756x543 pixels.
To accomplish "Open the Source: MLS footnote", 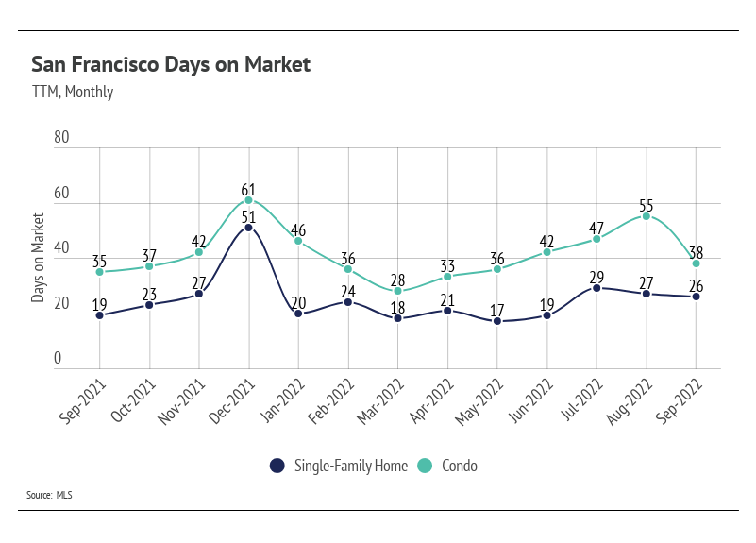I will tap(51, 494).
